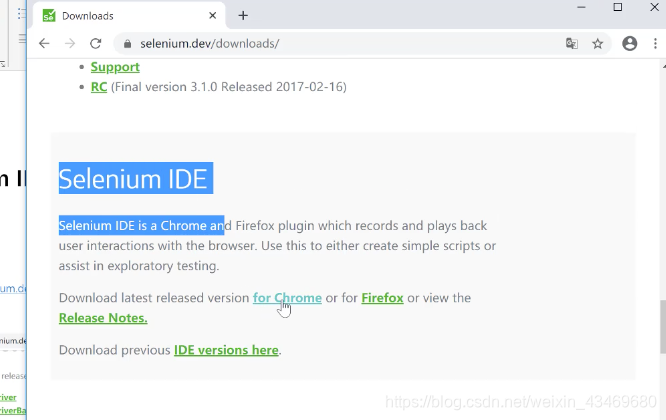The width and height of the screenshot is (666, 420).
Task: Minimize the Chrome window
Action: click(x=581, y=7)
